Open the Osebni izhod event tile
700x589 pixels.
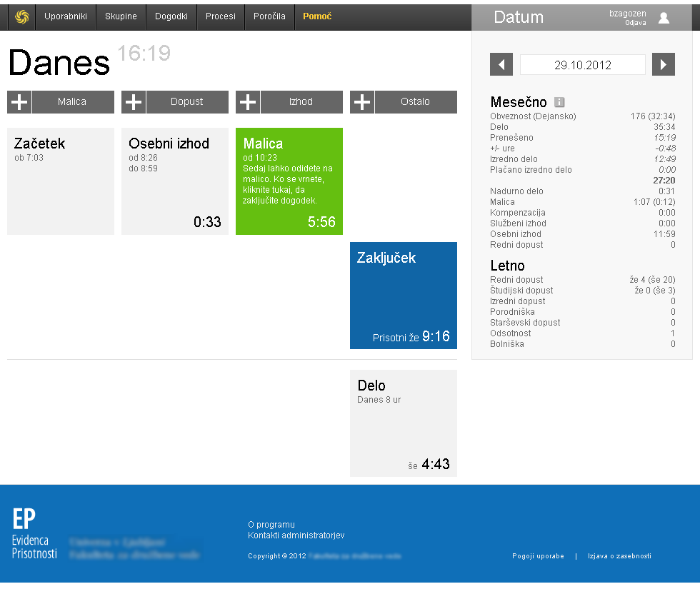click(x=175, y=181)
